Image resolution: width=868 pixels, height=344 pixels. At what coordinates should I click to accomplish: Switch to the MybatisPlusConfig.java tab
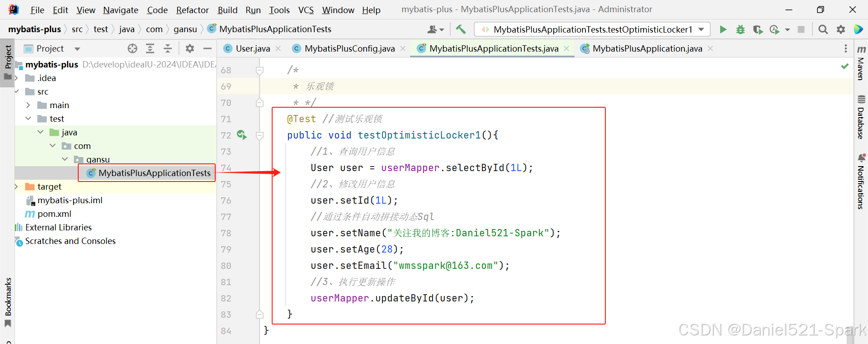click(349, 48)
